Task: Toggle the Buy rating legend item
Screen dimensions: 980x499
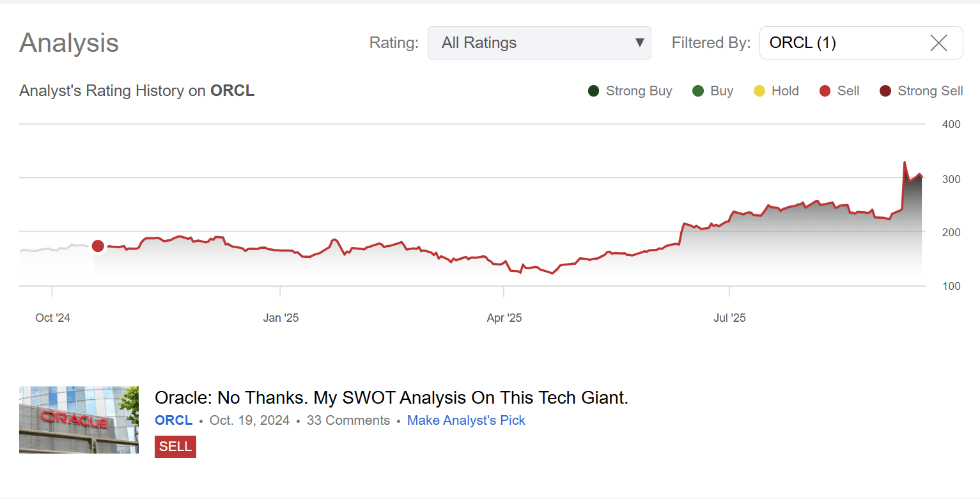Action: click(712, 91)
